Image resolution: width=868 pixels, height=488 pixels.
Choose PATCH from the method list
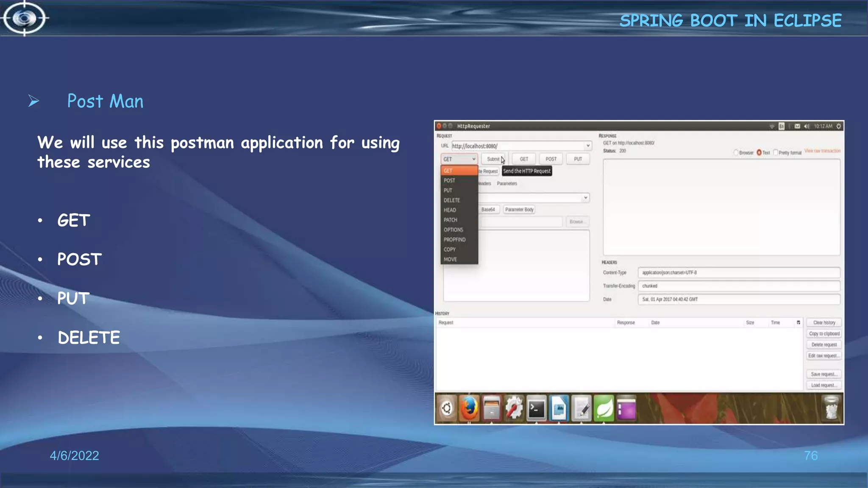tap(451, 220)
